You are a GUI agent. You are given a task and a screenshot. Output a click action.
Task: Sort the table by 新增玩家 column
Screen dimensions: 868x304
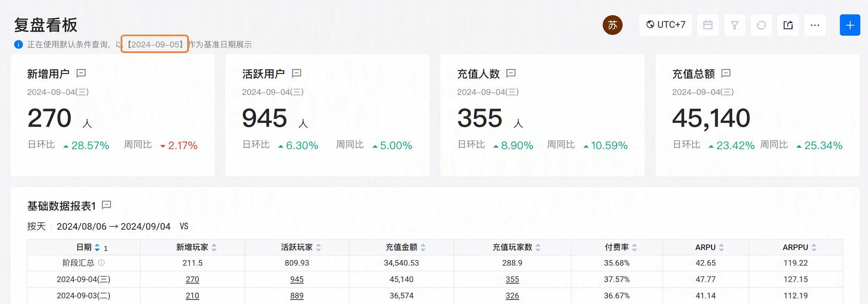pyautogui.click(x=214, y=247)
